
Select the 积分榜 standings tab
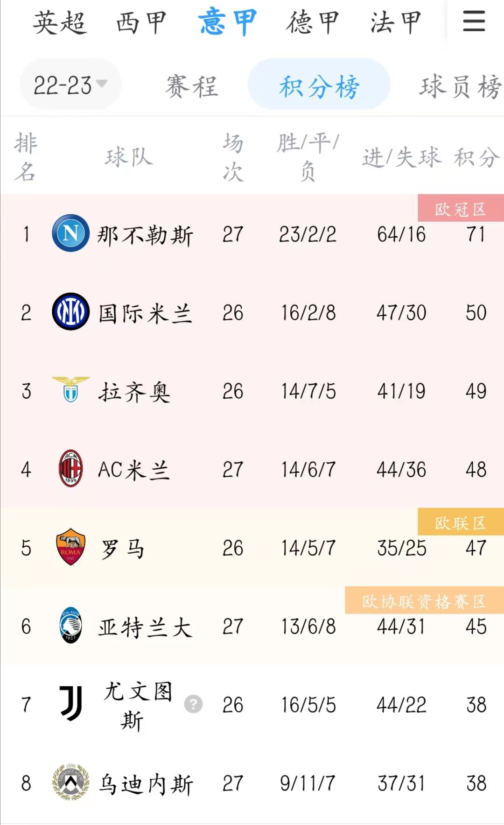[x=319, y=86]
